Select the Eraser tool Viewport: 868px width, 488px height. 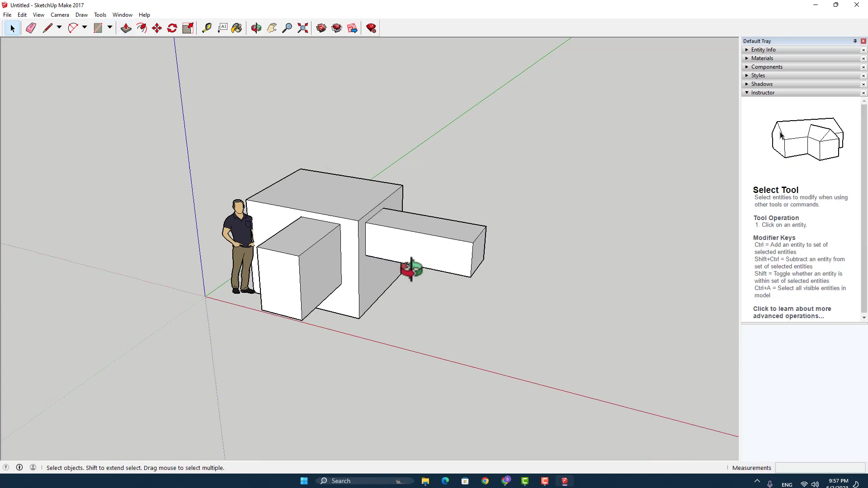point(31,28)
